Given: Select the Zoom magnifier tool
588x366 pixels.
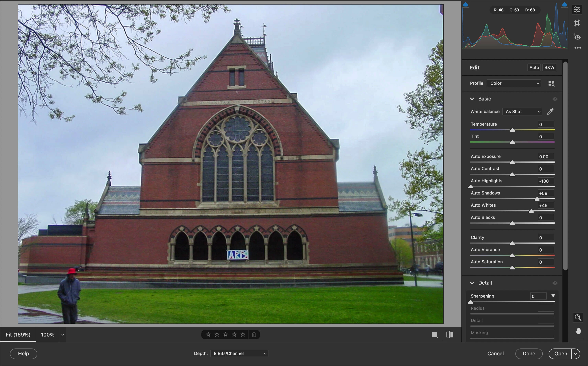Looking at the screenshot, I should [x=578, y=317].
